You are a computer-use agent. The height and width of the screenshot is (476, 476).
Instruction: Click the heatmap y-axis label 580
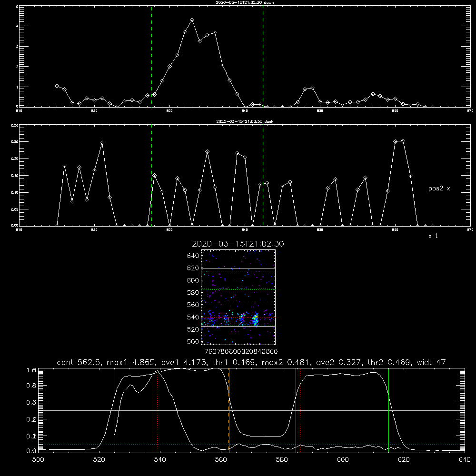coord(193,293)
